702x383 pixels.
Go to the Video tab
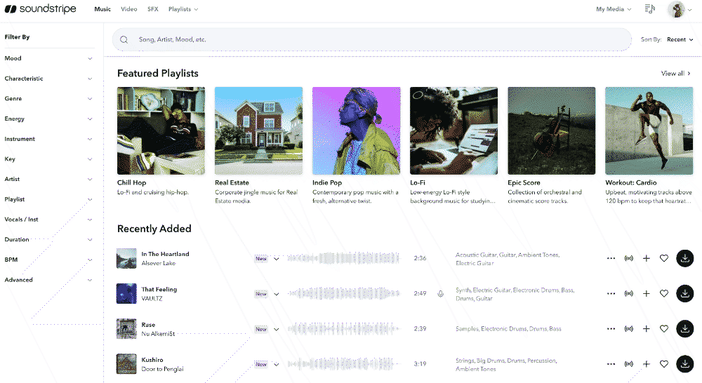(x=129, y=9)
